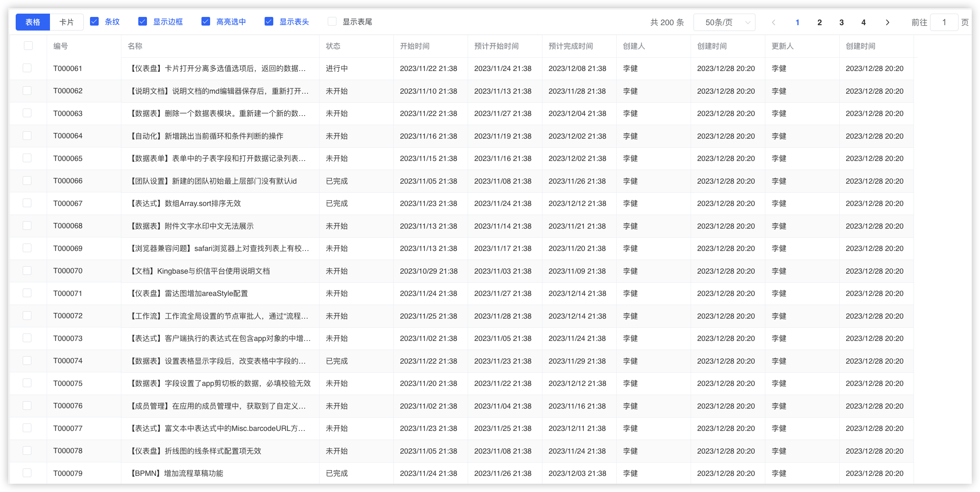This screenshot has height=492, width=980.
Task: Switch to the 卡片 view tab
Action: tap(66, 21)
